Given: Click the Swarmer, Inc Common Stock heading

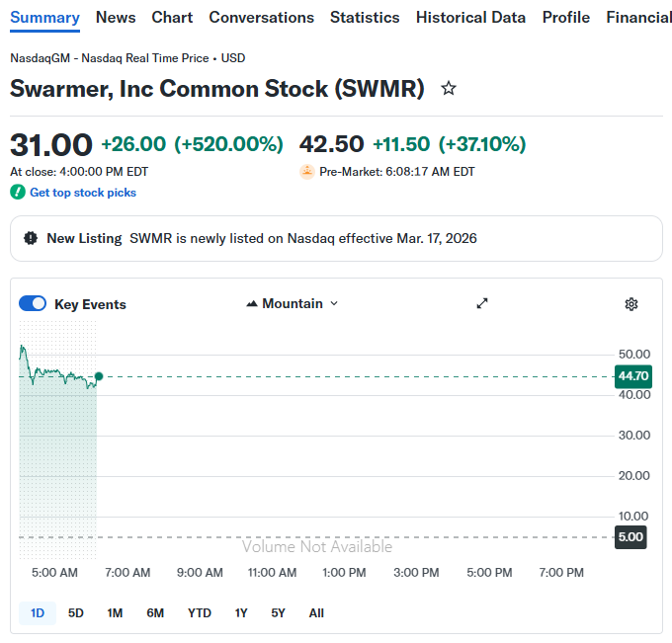Looking at the screenshot, I should coord(217,89).
